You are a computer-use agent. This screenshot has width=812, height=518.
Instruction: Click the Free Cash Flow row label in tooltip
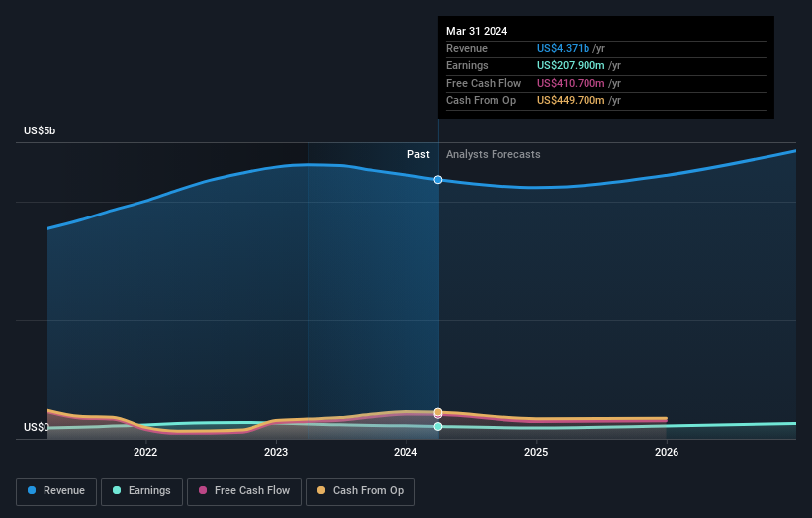pyautogui.click(x=484, y=83)
